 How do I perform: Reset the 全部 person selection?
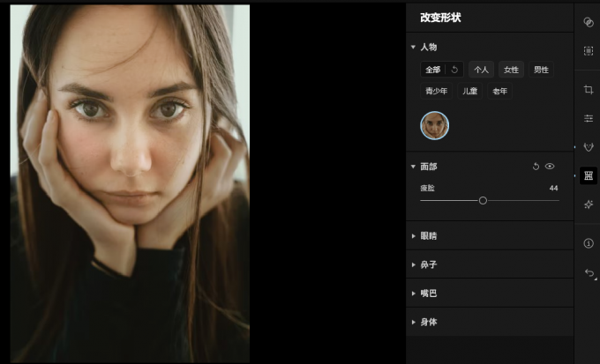tap(454, 70)
